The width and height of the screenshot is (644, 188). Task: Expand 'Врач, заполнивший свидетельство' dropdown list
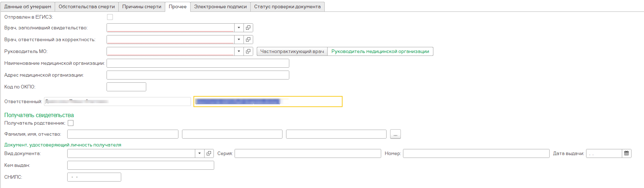pos(239,28)
